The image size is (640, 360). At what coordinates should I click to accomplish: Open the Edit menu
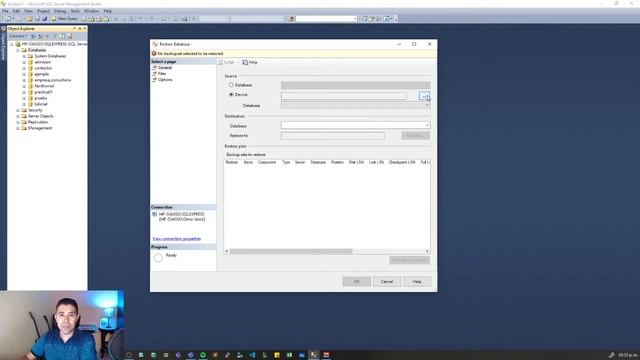click(16, 11)
